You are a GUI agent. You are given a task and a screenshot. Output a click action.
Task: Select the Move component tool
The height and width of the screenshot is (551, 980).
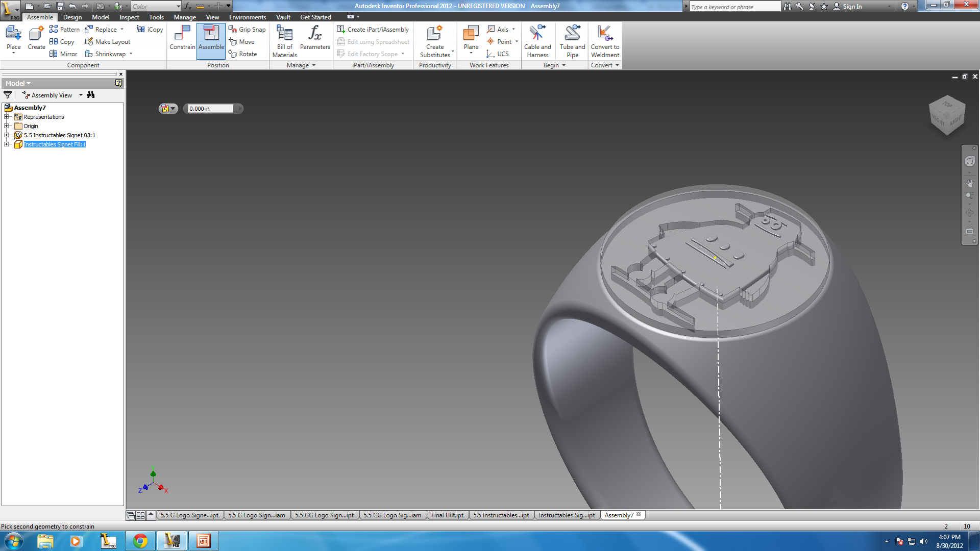click(241, 42)
